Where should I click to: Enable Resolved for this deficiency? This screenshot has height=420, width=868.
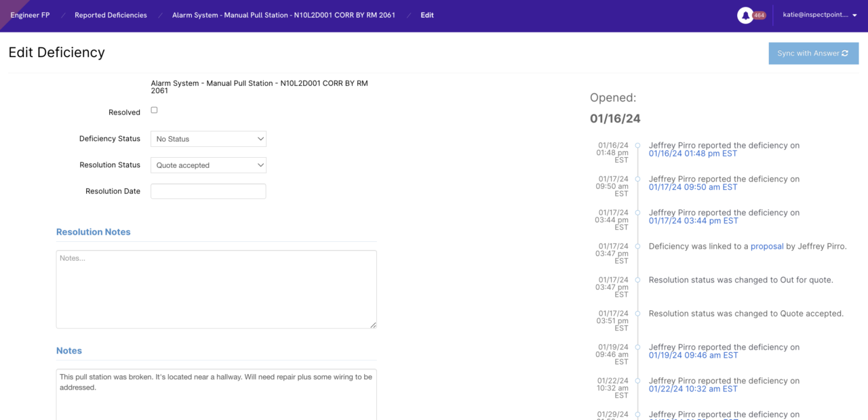(154, 109)
